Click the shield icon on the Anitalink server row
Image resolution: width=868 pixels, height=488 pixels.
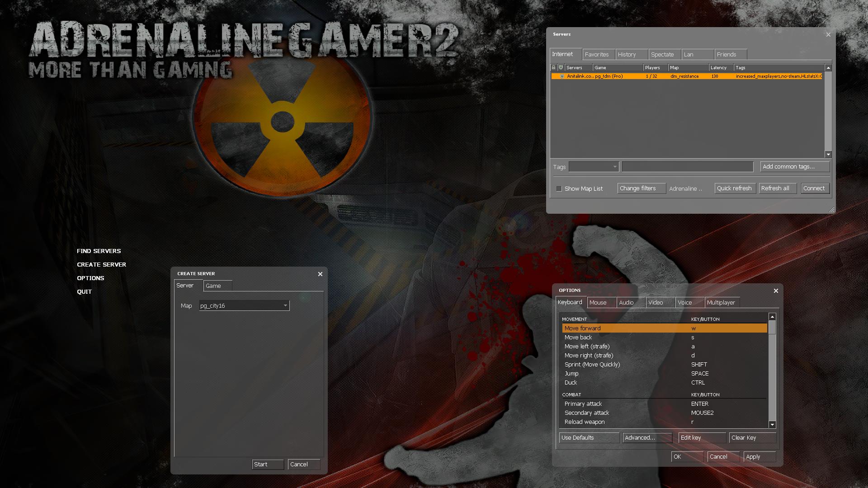[x=562, y=76]
